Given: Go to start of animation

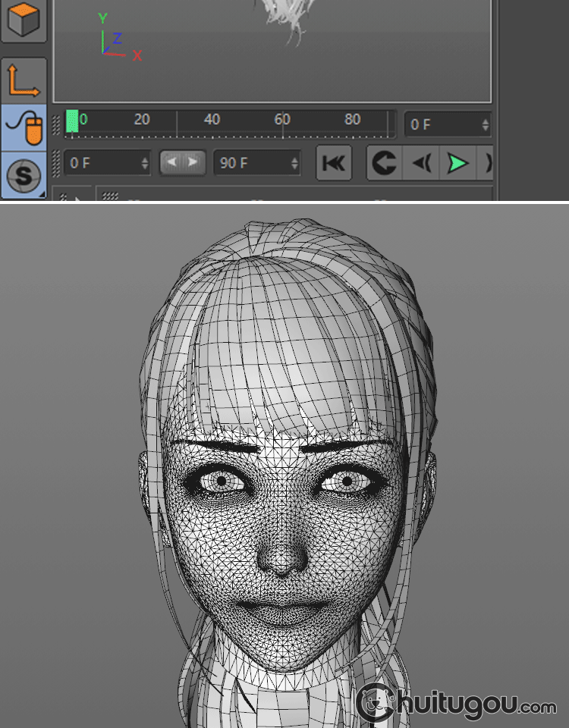Looking at the screenshot, I should pos(334,163).
